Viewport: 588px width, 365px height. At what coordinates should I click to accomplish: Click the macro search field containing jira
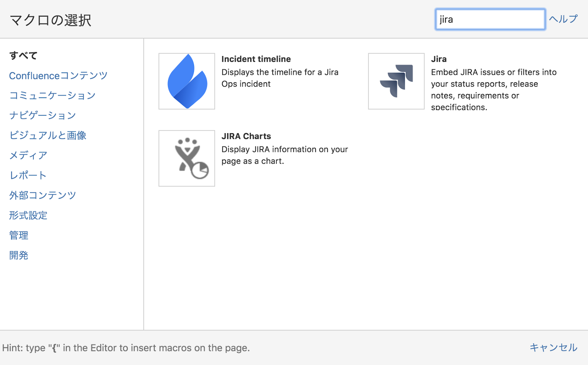pyautogui.click(x=490, y=19)
